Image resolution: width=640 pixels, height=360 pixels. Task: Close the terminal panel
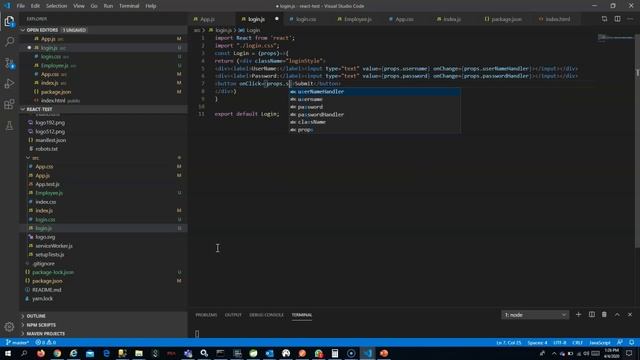click(630, 315)
